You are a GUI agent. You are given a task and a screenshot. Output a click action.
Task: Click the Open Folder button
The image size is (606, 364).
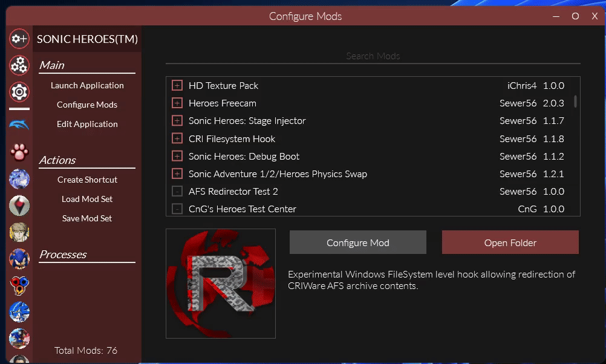pos(510,242)
